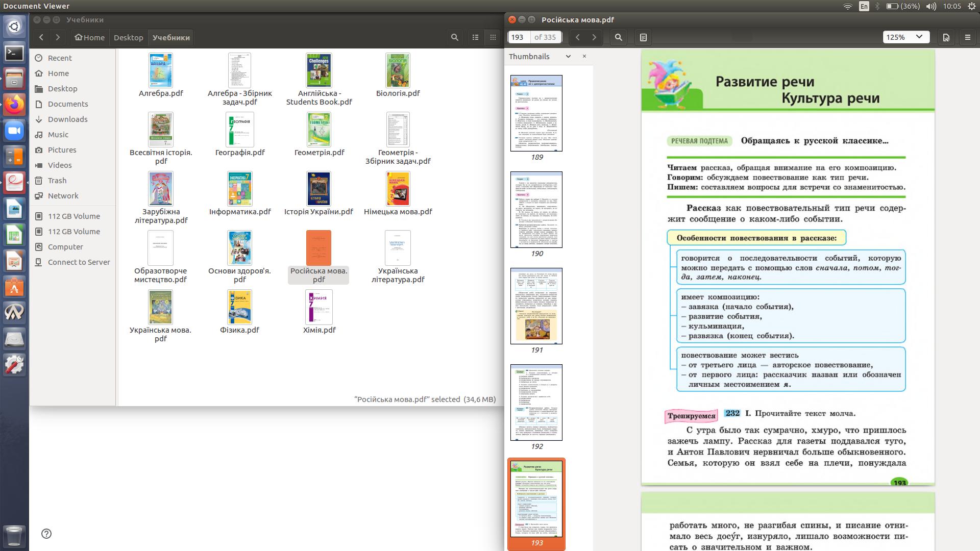This screenshot has width=980, height=551.
Task: Select page 191 thumbnail
Action: pos(536,306)
